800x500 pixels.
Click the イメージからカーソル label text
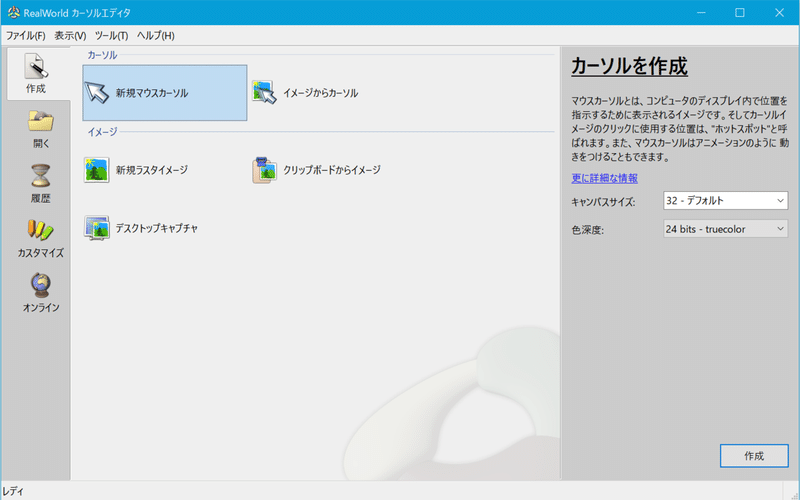(320, 93)
